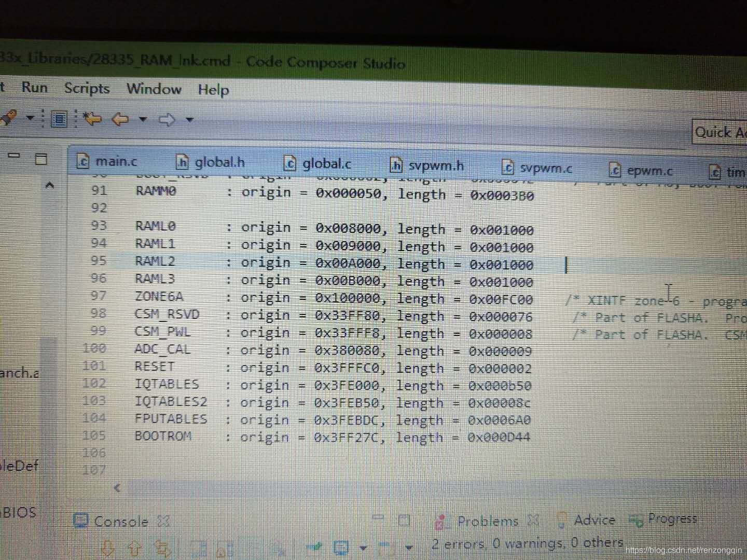Click the launch rocket toolbar icon
The image size is (747, 560).
coord(9,118)
